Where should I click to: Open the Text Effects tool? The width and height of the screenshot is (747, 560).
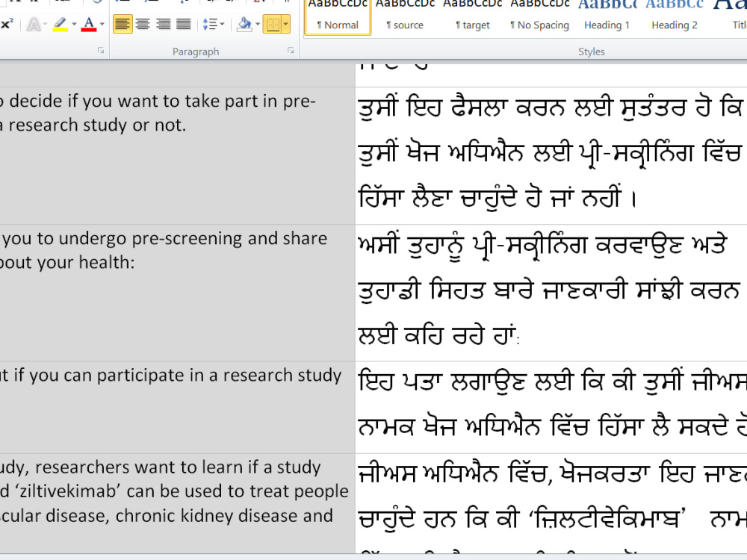[x=34, y=24]
